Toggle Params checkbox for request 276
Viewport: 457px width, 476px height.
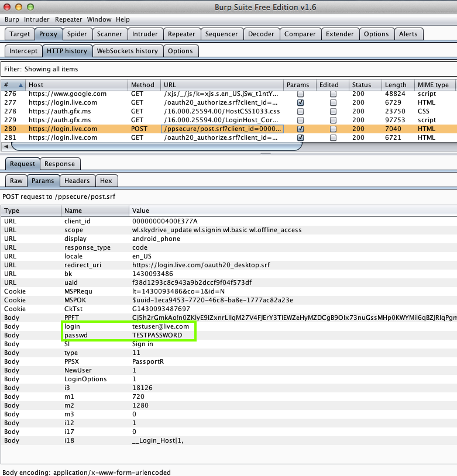pos(300,94)
